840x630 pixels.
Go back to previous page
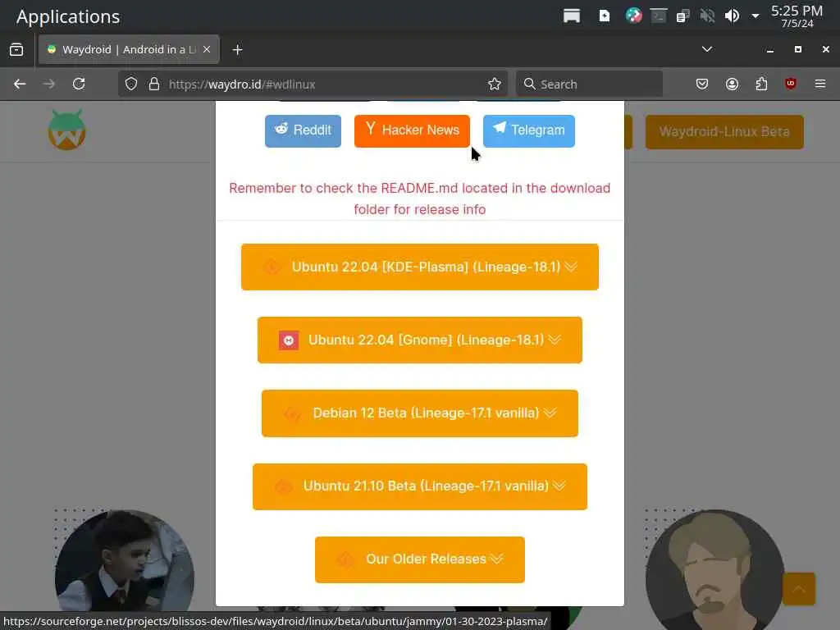pos(20,84)
